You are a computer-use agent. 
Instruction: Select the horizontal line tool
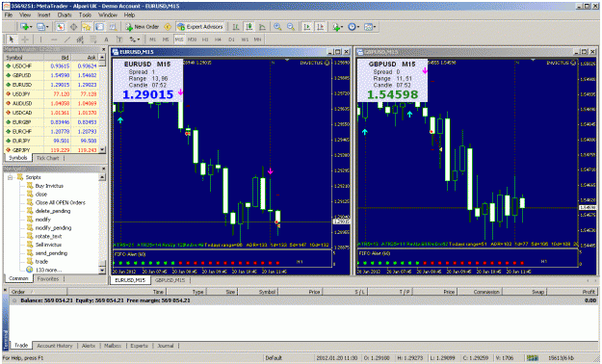(x=54, y=39)
